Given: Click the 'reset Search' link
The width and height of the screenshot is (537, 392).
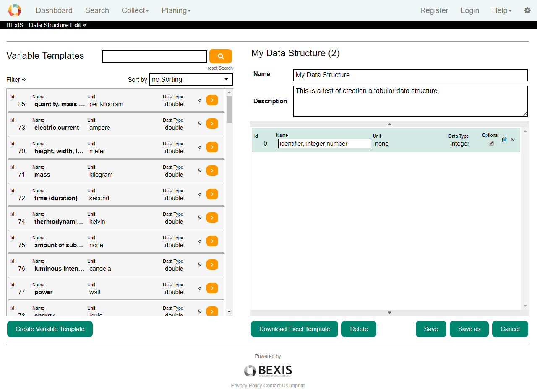Looking at the screenshot, I should [220, 68].
